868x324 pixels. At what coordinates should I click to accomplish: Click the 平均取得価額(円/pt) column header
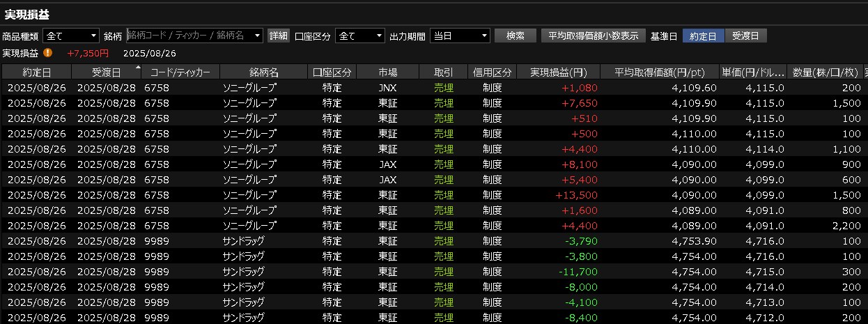click(x=660, y=72)
